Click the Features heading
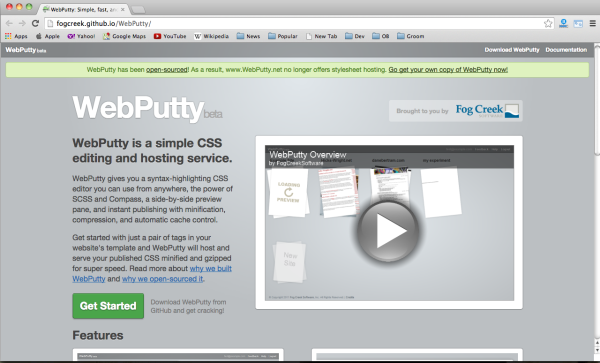The width and height of the screenshot is (600, 363). point(98,335)
